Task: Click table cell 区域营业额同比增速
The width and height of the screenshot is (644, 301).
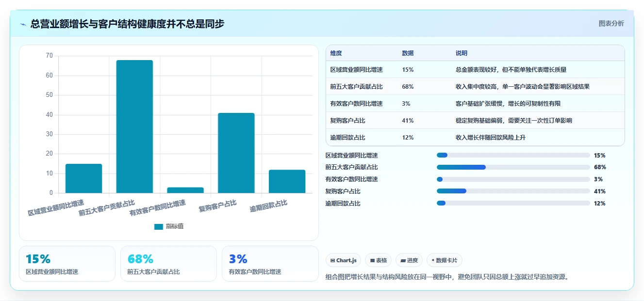Action: tap(356, 70)
